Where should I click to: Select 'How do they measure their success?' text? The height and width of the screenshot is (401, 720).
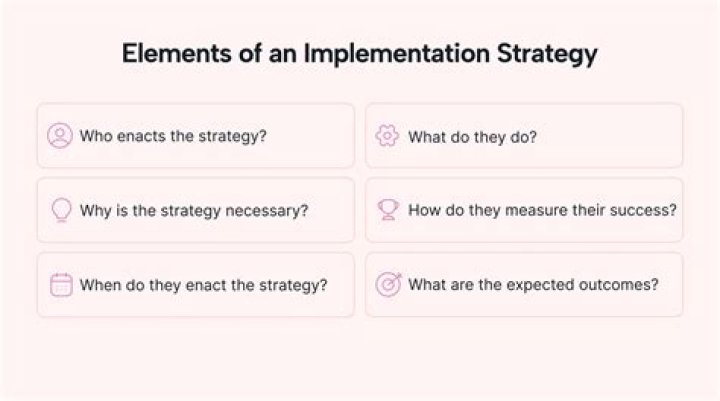click(x=542, y=210)
